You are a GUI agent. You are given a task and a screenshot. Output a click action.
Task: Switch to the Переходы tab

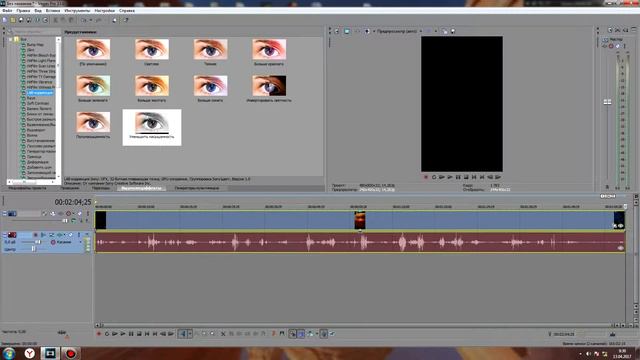[x=100, y=188]
